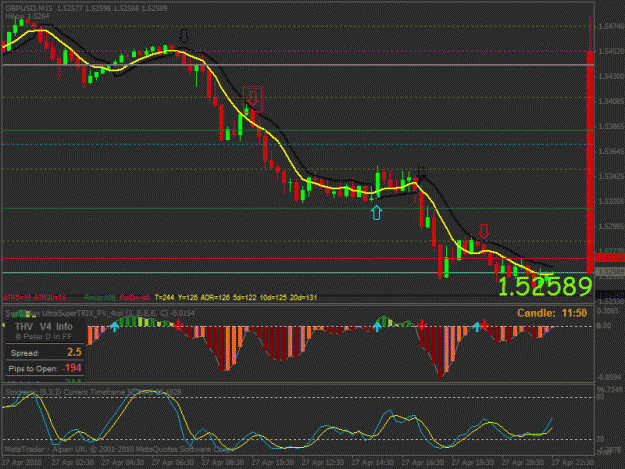
Task: Click the 27 Apr 20:30 time label
Action: [x=523, y=463]
